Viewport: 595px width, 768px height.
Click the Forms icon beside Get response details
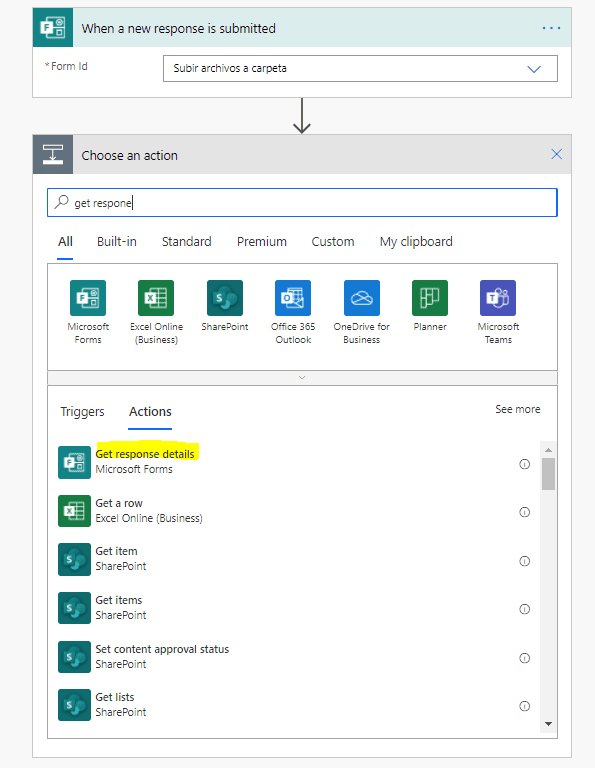tap(74, 462)
